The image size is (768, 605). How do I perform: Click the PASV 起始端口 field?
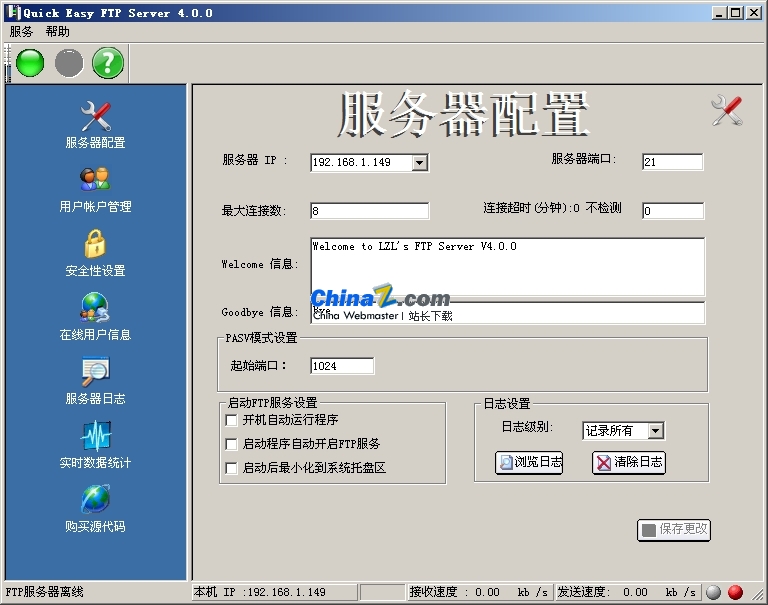[x=342, y=366]
